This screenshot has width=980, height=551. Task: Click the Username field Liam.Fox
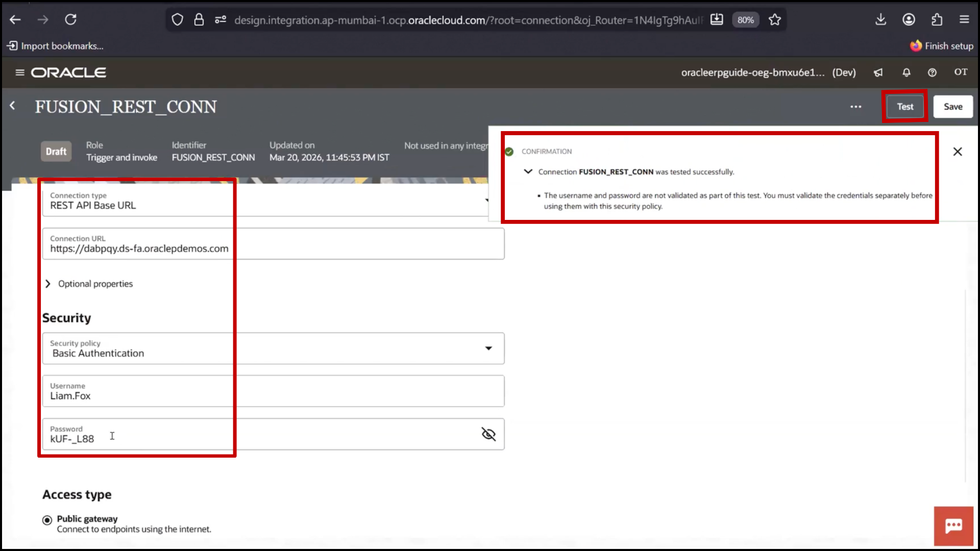(x=274, y=391)
